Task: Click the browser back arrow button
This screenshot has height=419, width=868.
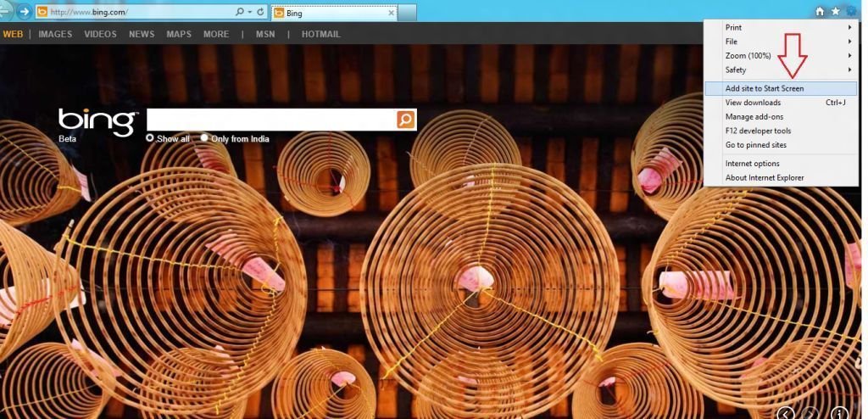Action: (x=5, y=10)
